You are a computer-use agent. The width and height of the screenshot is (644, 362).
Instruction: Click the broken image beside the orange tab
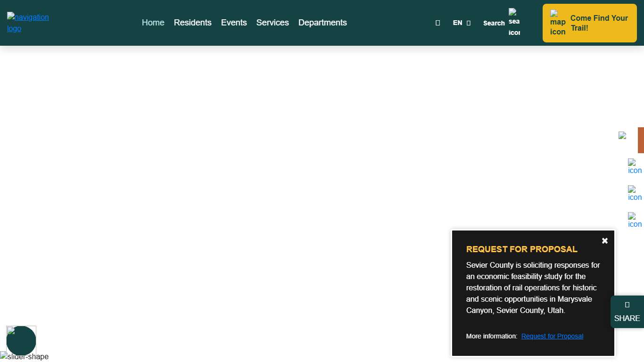(622, 136)
